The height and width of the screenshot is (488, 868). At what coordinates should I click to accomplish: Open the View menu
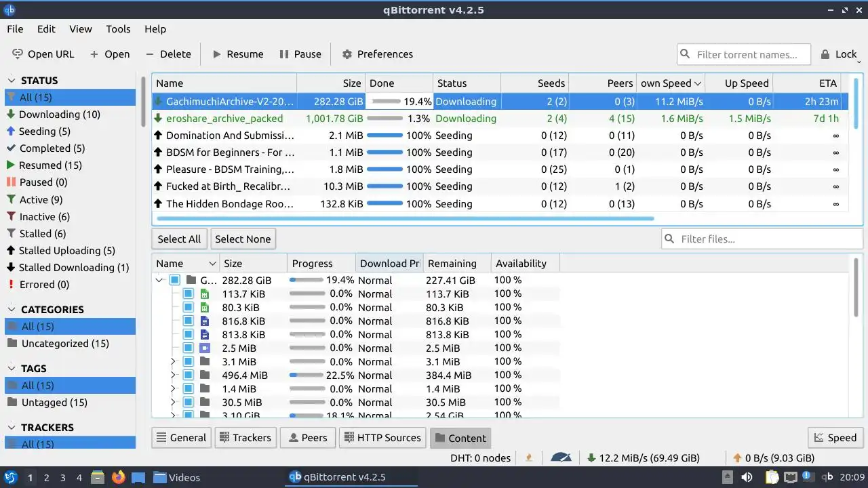[81, 29]
